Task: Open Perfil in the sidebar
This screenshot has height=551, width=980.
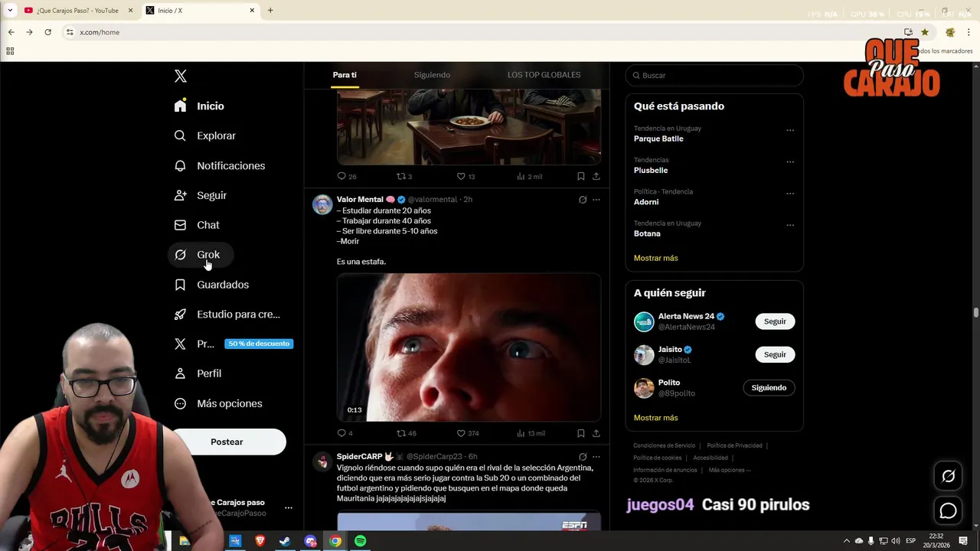Action: [198, 373]
